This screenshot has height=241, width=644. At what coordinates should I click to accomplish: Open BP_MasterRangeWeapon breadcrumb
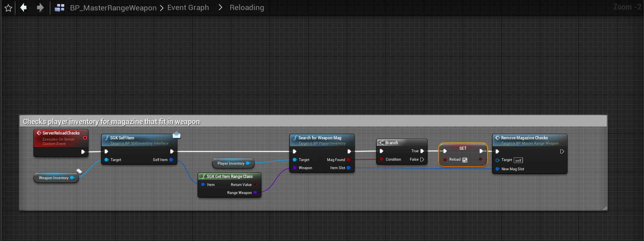tap(113, 8)
